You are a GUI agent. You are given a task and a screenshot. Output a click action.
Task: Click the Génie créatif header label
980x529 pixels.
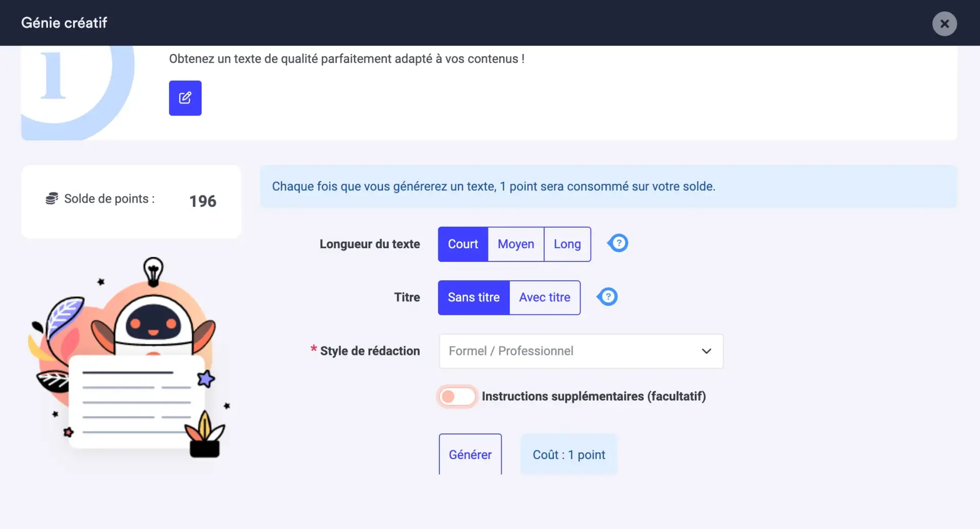pos(64,22)
